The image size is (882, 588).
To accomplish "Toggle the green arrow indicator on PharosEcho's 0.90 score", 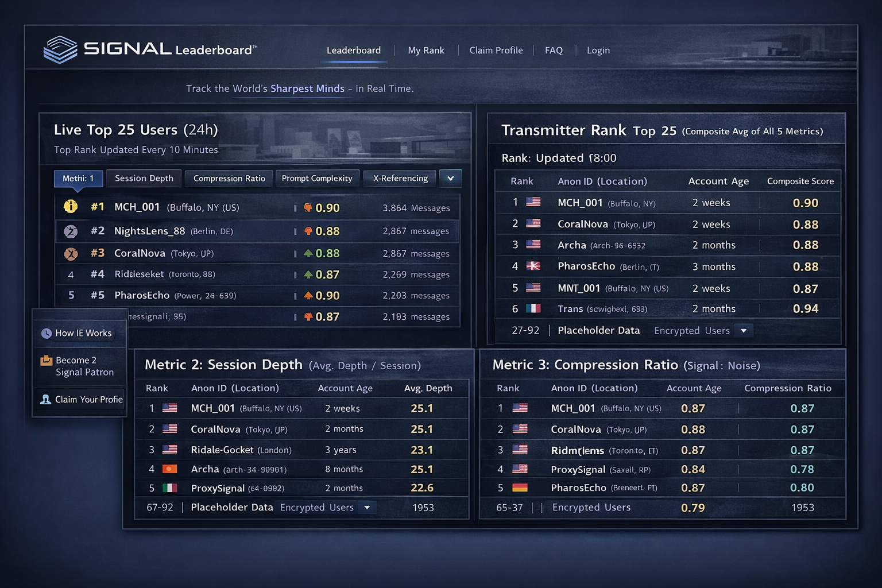I will pyautogui.click(x=309, y=295).
